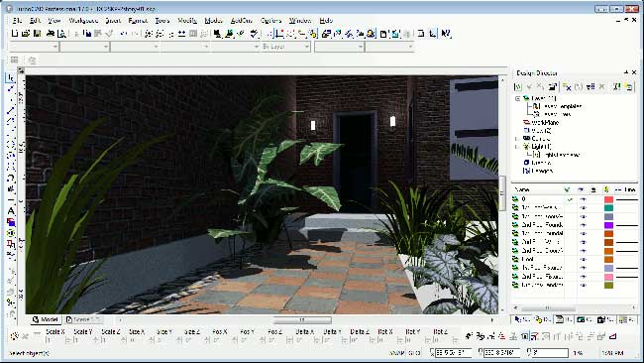Viewport: 644px width, 363px height.
Task: Pin the Design Director panel
Action: tap(626, 72)
